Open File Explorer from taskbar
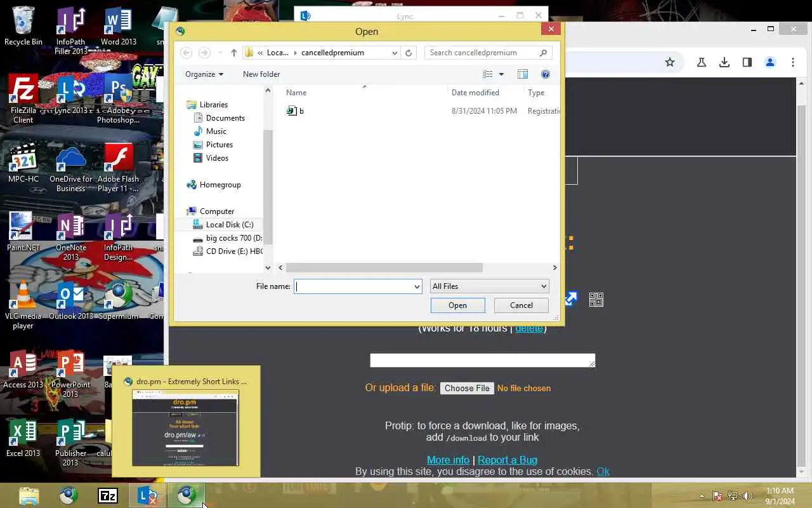The image size is (812, 508). [x=29, y=495]
